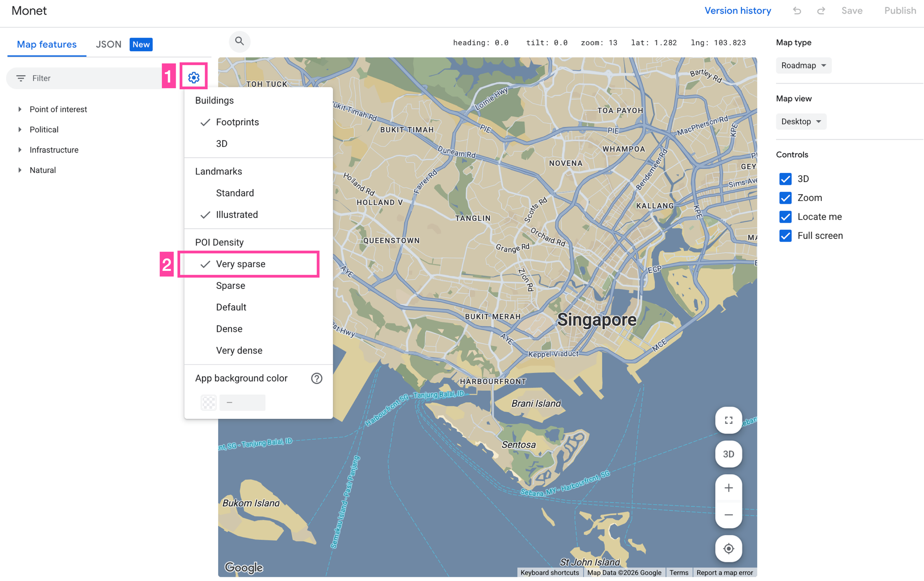This screenshot has width=924, height=581.
Task: Switch to JSON tab
Action: point(109,44)
